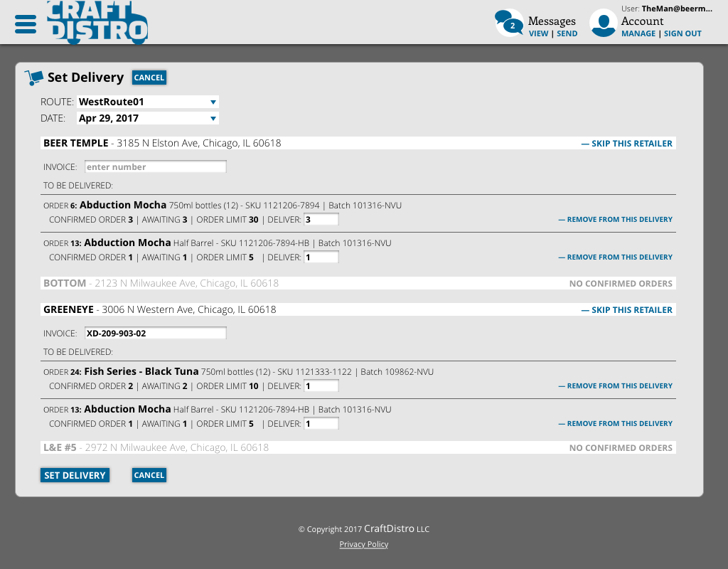The image size is (728, 569).
Task: Remove Order 6 Abduction Mocha from this delivery
Action: [x=615, y=219]
